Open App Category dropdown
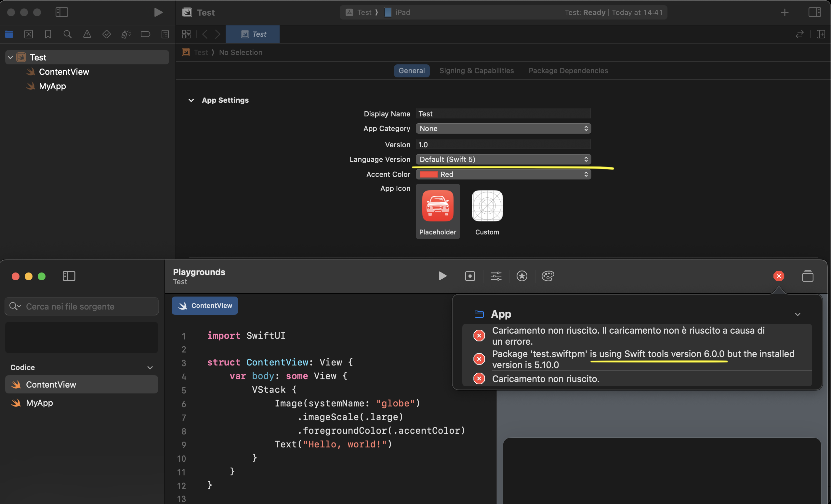This screenshot has height=504, width=831. (503, 128)
